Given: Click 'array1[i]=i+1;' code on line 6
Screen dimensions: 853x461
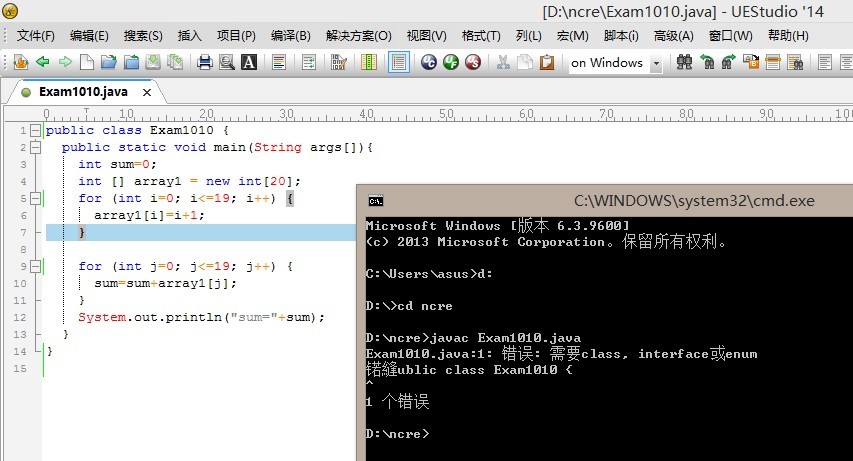Looking at the screenshot, I should 150,215.
